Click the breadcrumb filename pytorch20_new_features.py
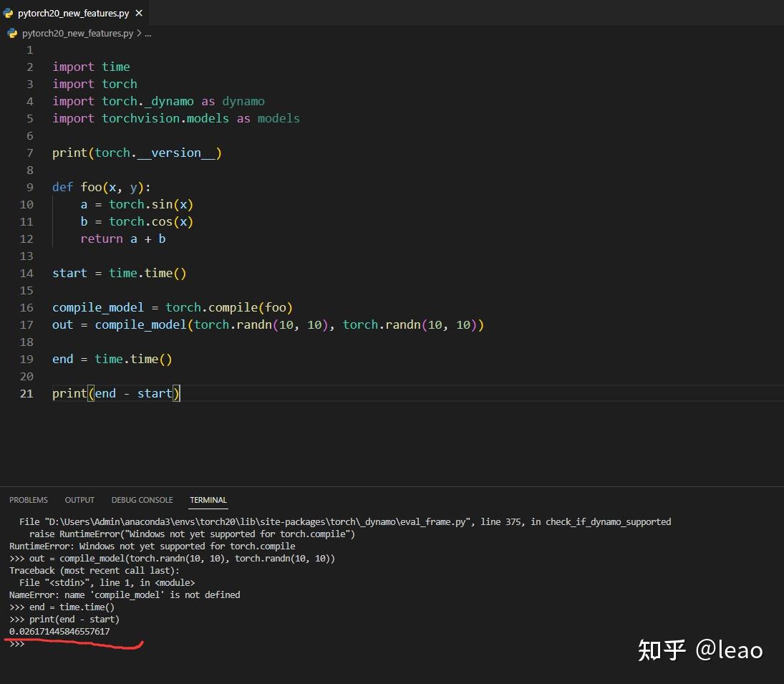Viewport: 784px width, 684px height. coord(77,33)
